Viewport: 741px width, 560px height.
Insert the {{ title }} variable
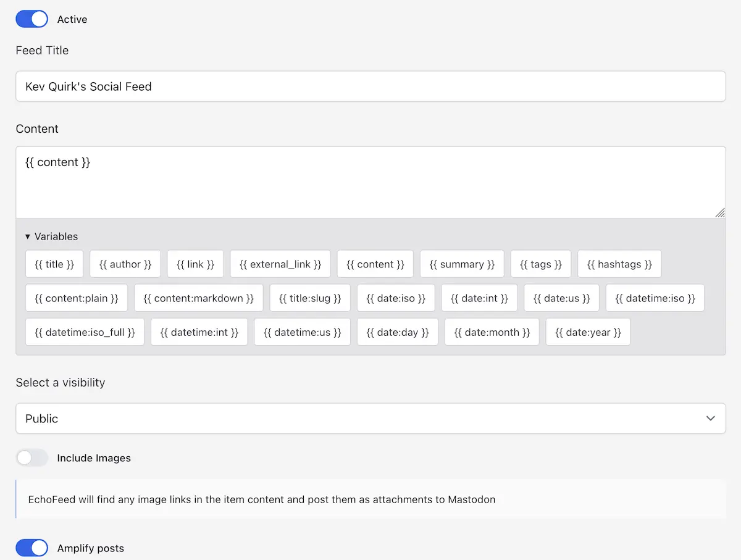coord(54,264)
